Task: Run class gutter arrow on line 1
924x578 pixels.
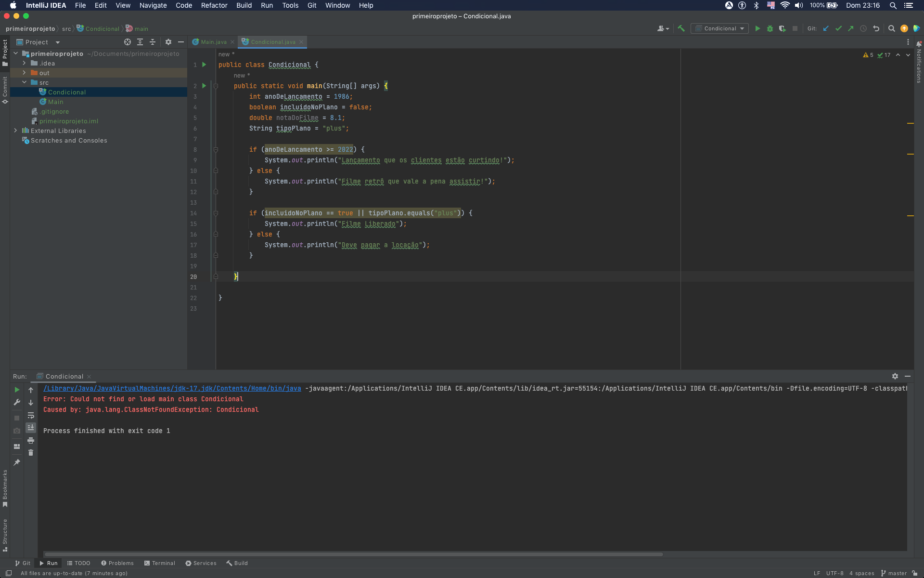Action: pyautogui.click(x=204, y=65)
